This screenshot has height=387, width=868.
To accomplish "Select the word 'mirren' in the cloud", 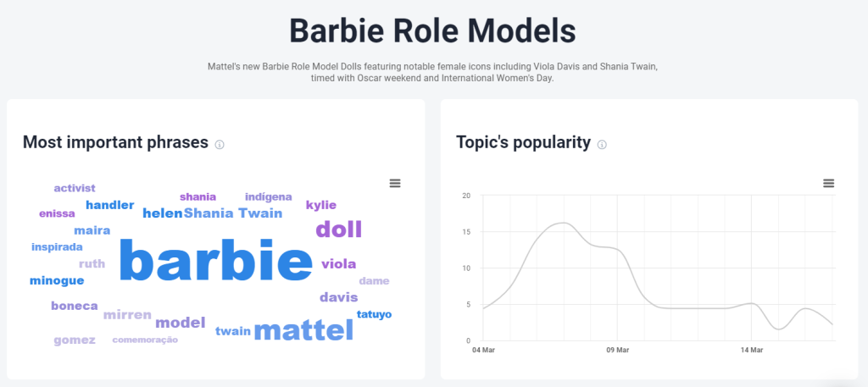I will click(127, 315).
